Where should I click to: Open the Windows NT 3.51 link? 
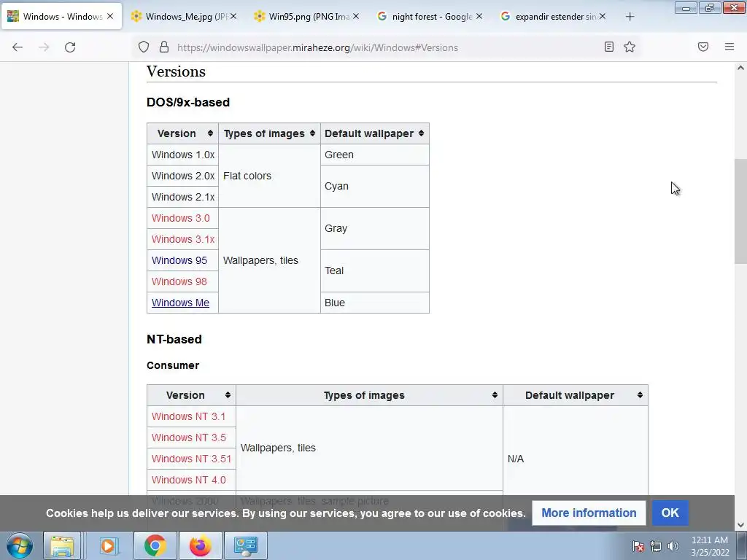pyautogui.click(x=191, y=459)
